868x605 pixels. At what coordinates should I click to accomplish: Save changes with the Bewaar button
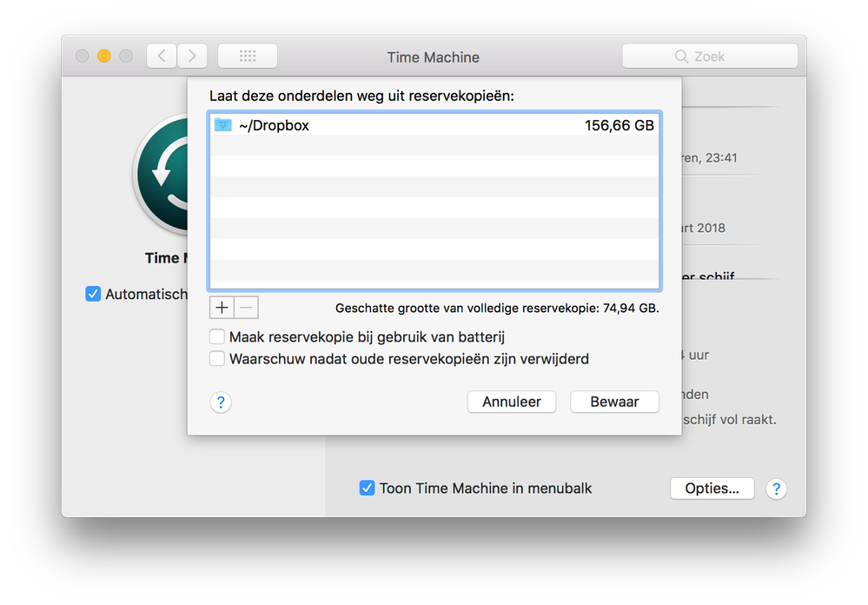click(x=614, y=402)
